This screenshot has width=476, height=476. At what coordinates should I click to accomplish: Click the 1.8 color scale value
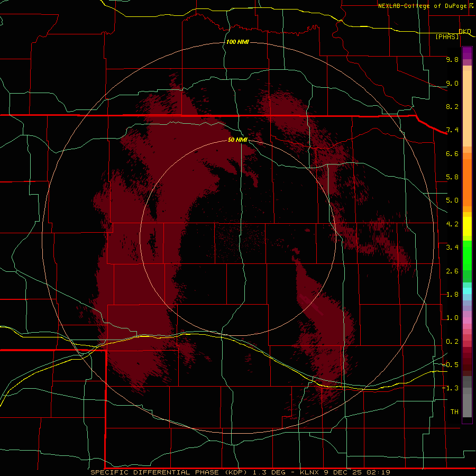pos(452,295)
